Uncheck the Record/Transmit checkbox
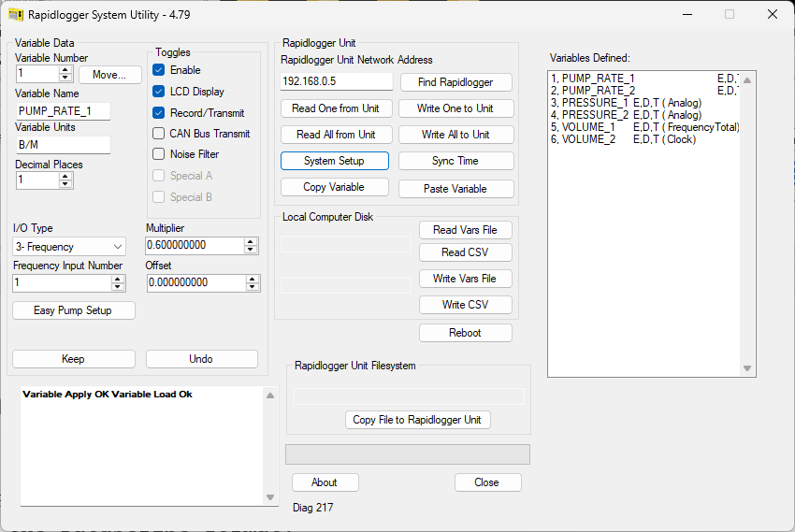 [159, 112]
